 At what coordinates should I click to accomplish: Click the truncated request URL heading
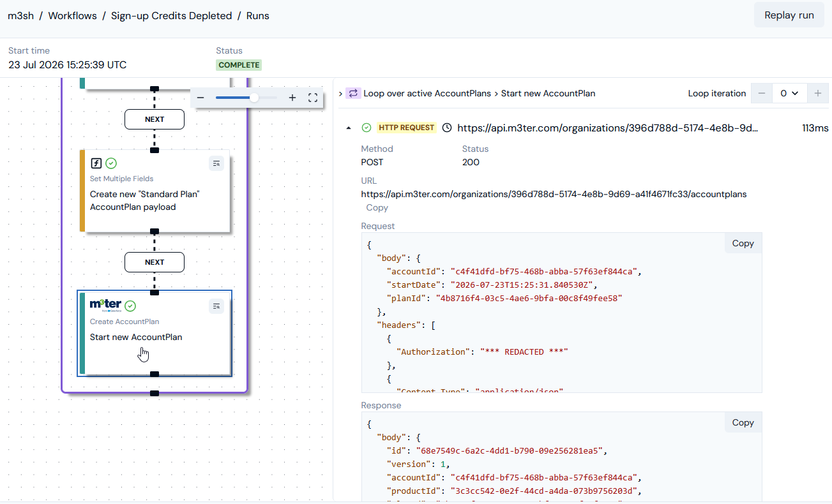tap(608, 128)
